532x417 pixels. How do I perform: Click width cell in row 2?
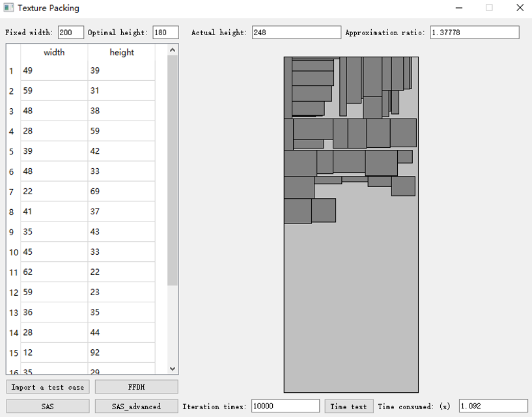(x=54, y=91)
